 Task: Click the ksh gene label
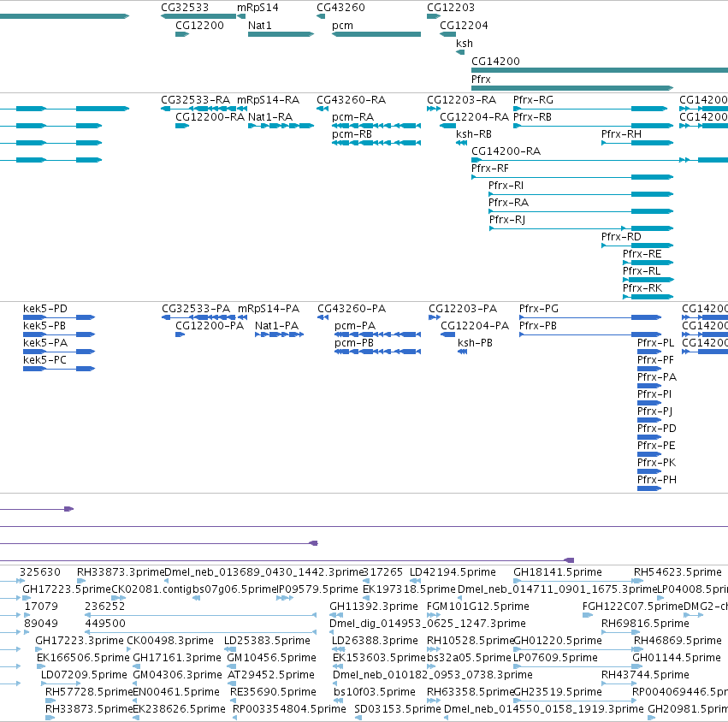tap(465, 43)
